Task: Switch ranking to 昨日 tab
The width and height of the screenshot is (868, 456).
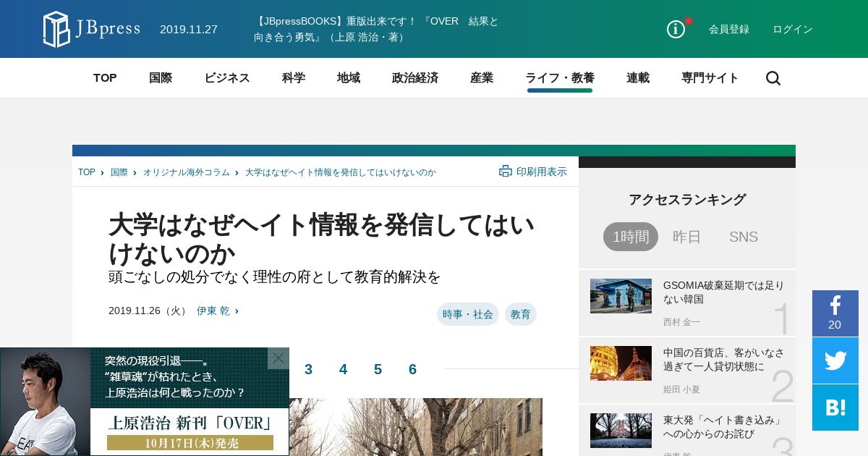Action: [x=687, y=237]
